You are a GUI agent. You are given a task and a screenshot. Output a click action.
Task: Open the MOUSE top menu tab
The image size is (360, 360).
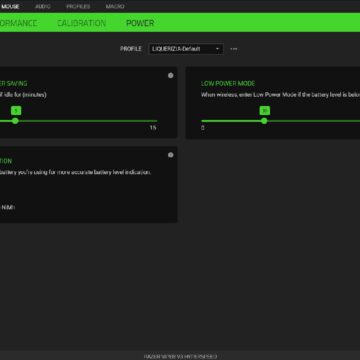pyautogui.click(x=10, y=6)
